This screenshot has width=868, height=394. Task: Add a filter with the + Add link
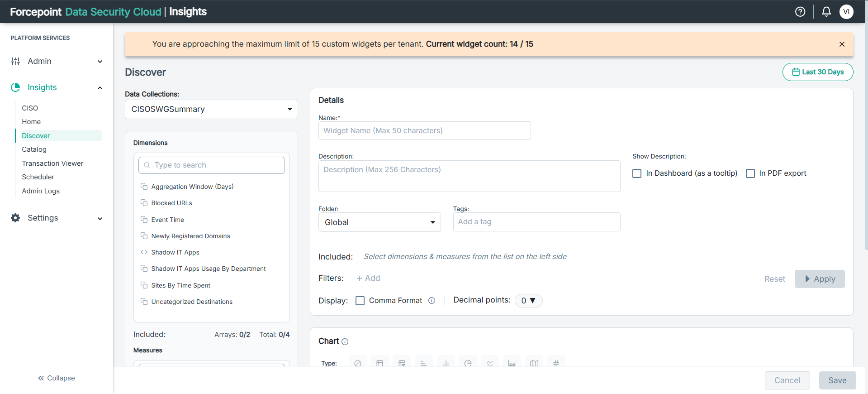pos(368,278)
